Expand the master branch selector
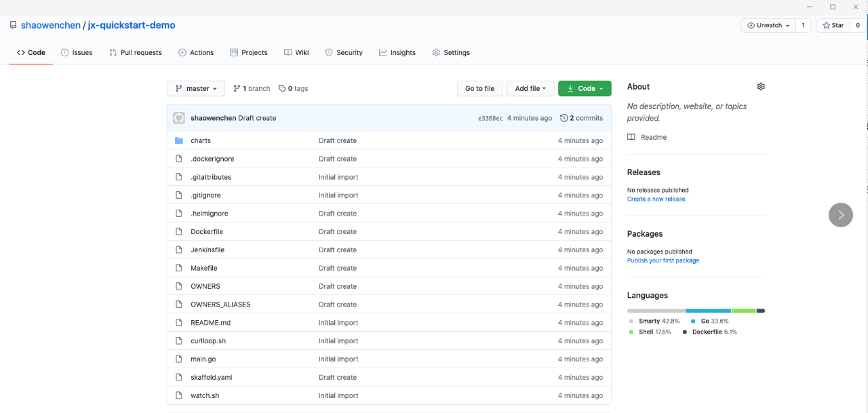This screenshot has height=413, width=868. tap(196, 88)
